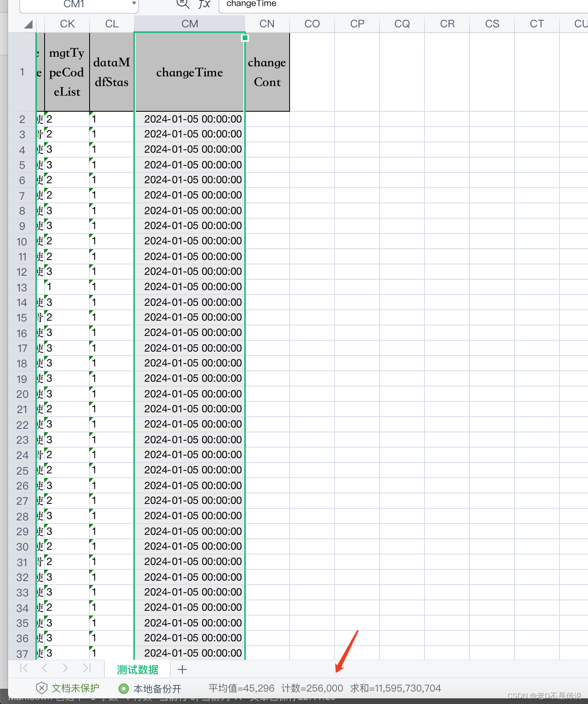Viewport: 588px width, 704px height.
Task: Go to the first sheet arrow
Action: [24, 668]
